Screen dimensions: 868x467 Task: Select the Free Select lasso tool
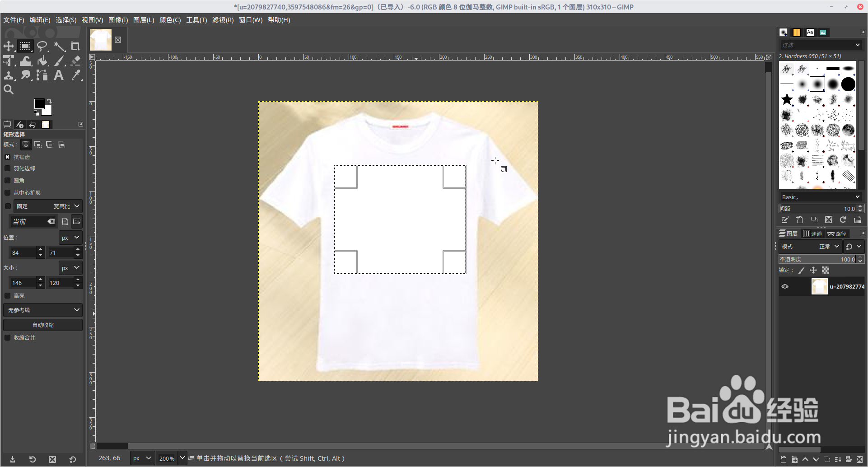[42, 46]
